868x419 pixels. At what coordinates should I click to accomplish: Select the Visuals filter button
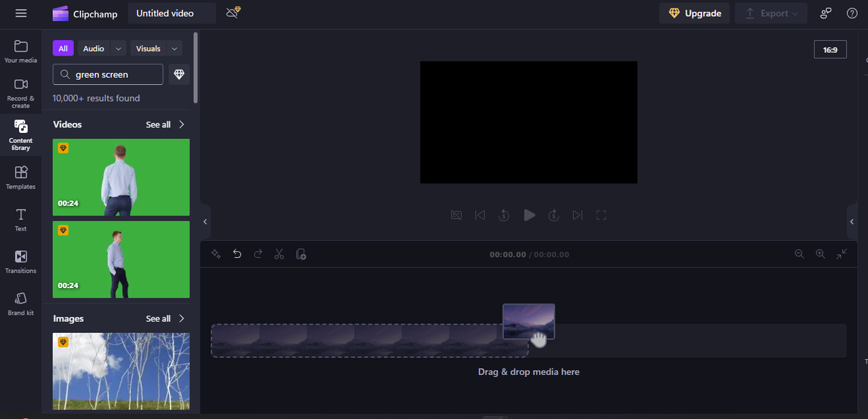click(149, 49)
